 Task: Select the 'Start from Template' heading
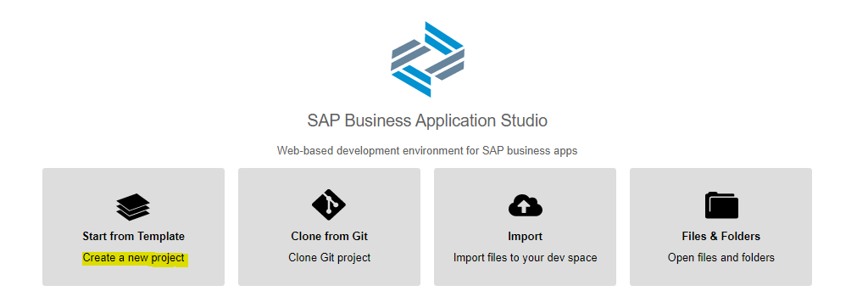133,237
